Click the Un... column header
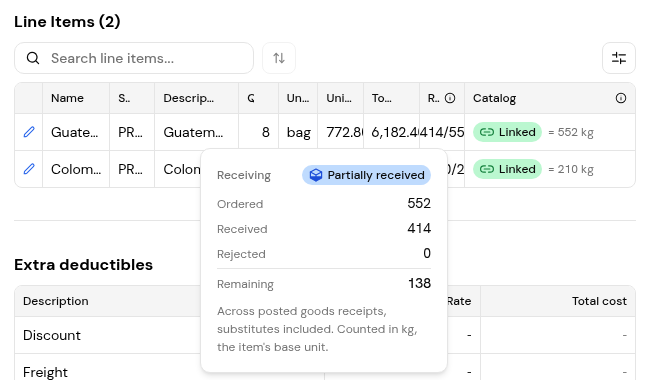This screenshot has width=646, height=380. (298, 98)
